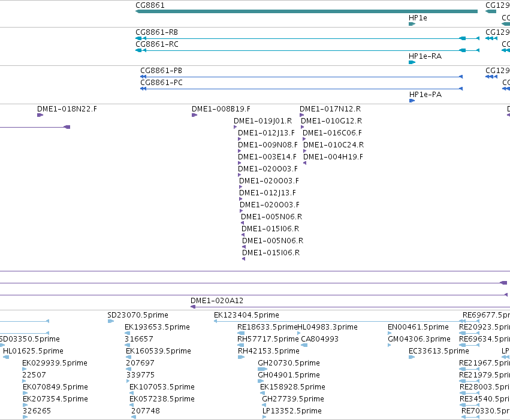Select feature DME1-019J01.R

click(263, 121)
